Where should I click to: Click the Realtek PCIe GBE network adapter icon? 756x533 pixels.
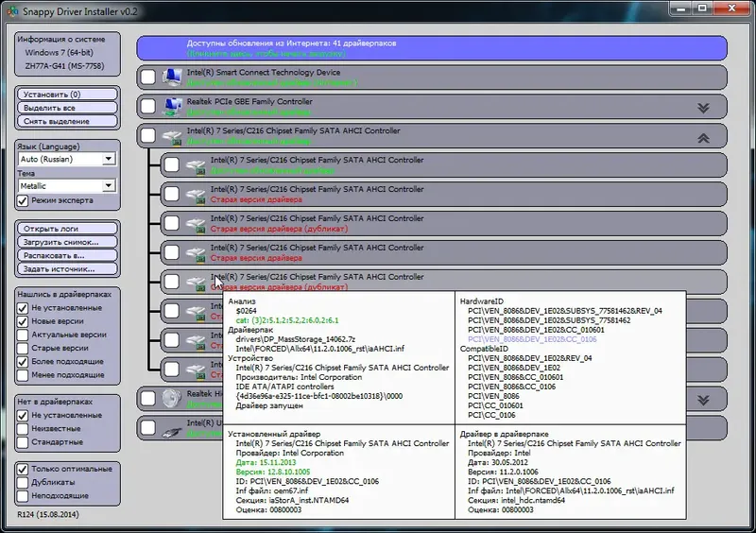(172, 107)
